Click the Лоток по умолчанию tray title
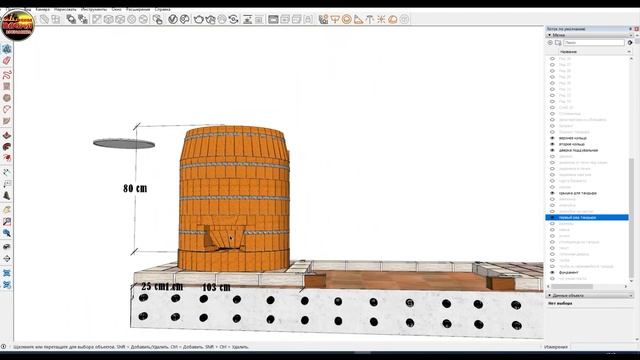 [566, 29]
